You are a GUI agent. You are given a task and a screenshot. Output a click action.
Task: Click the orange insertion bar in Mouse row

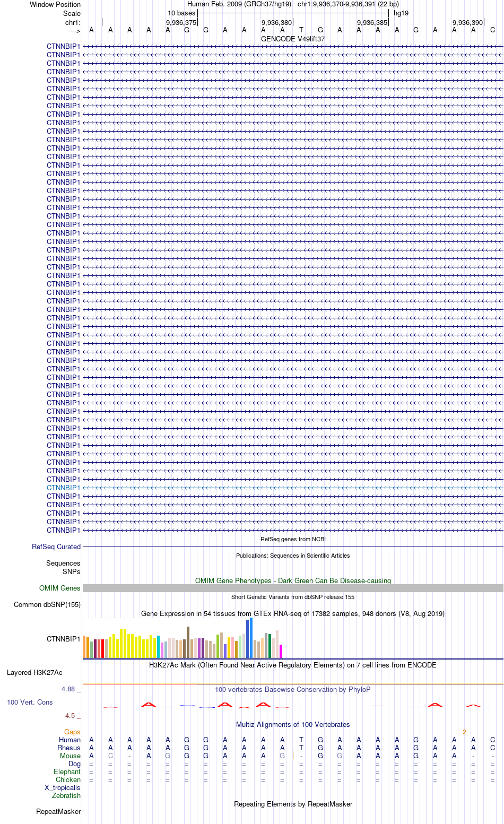(293, 755)
